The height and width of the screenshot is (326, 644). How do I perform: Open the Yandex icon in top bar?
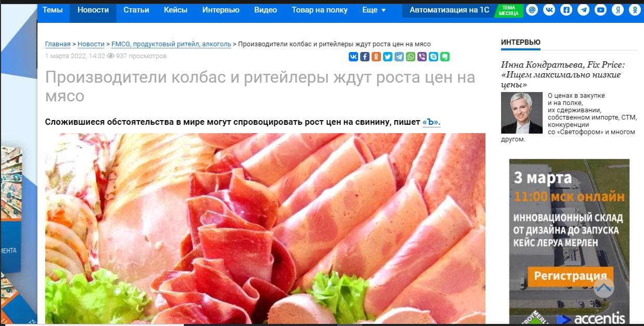pyautogui.click(x=617, y=10)
